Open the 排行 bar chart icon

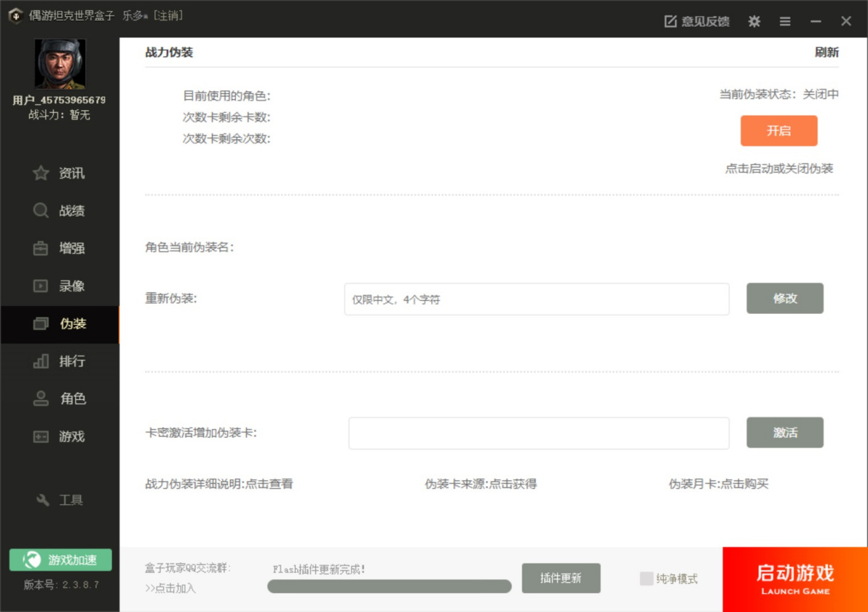(x=41, y=362)
